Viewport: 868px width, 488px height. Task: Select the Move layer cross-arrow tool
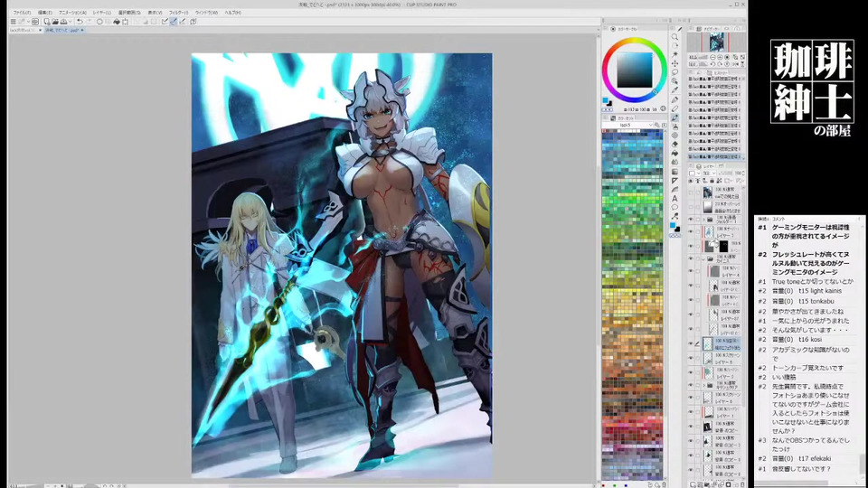click(x=675, y=63)
